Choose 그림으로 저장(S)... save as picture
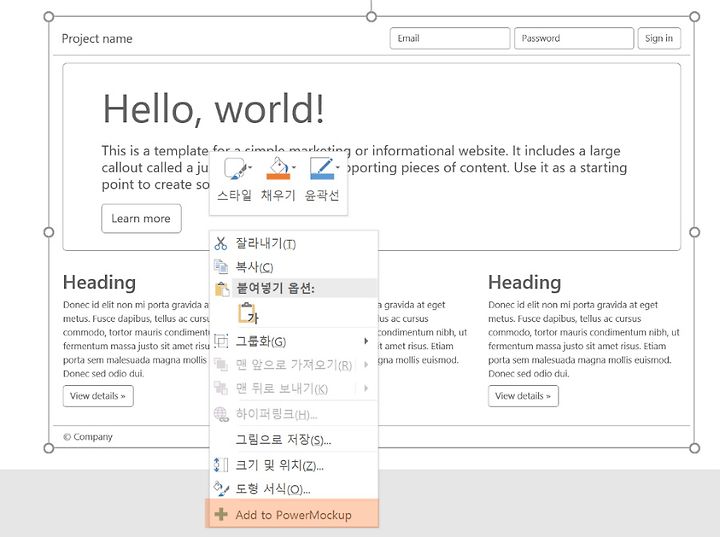This screenshot has height=537, width=720. pos(294,440)
